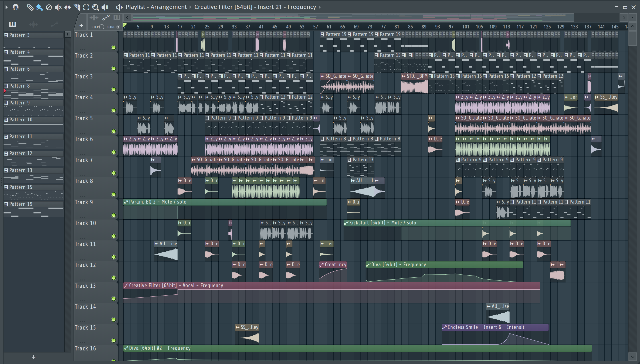Image resolution: width=640 pixels, height=364 pixels.
Task: Mute Track 11 with its green light
Action: (114, 257)
